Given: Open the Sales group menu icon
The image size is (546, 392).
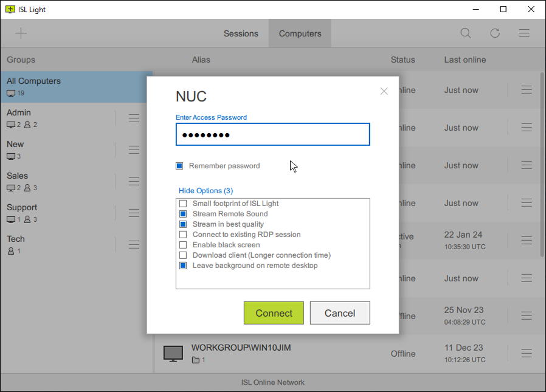Looking at the screenshot, I should [x=134, y=181].
